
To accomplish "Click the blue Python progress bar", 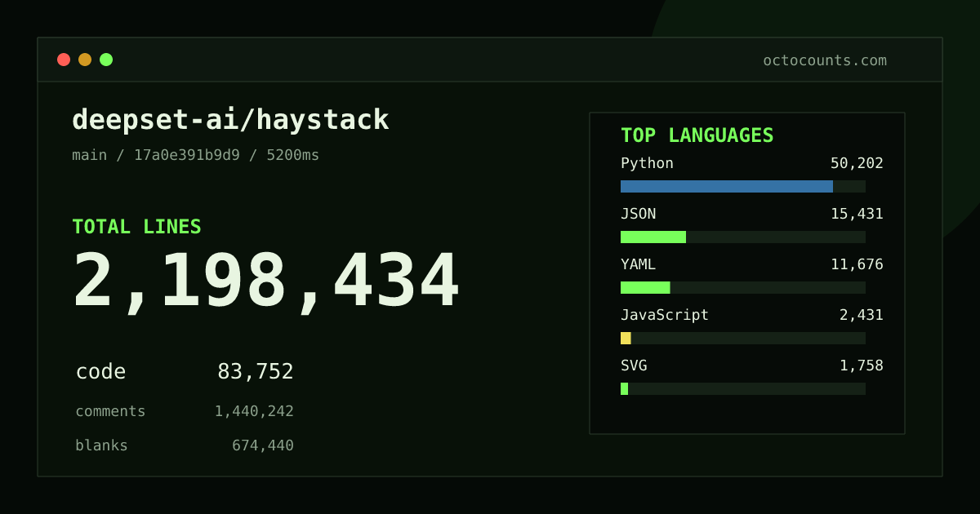I will 727,186.
